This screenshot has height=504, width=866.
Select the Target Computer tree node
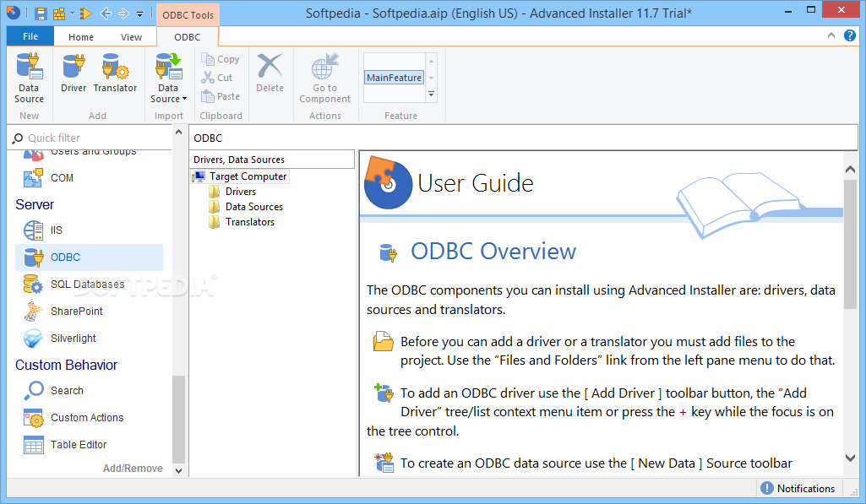point(248,176)
